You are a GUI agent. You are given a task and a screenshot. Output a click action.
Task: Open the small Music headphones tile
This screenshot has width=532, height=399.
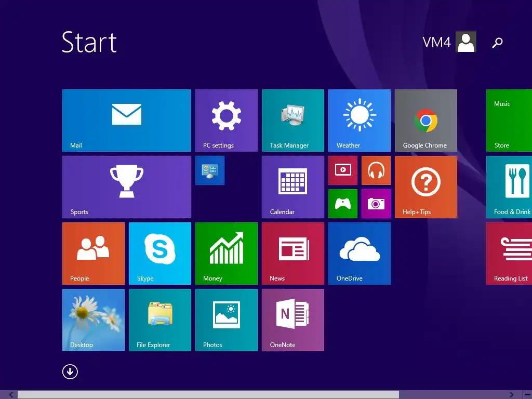point(376,170)
